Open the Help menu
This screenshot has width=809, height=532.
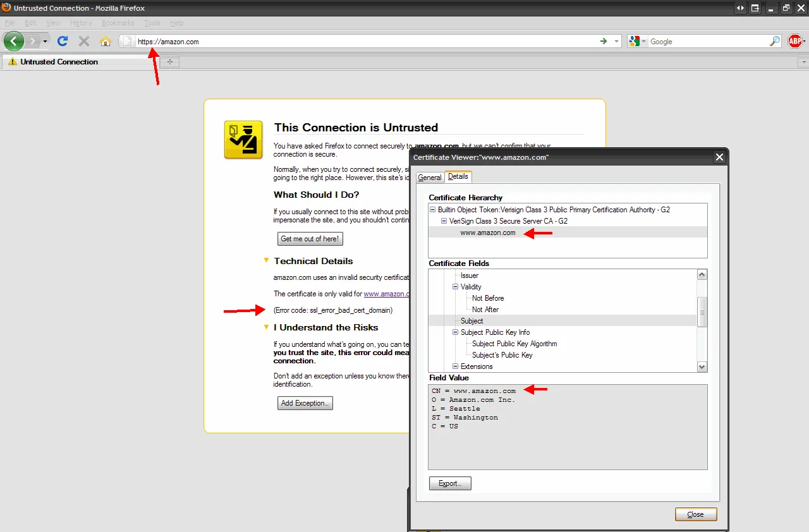click(x=177, y=23)
